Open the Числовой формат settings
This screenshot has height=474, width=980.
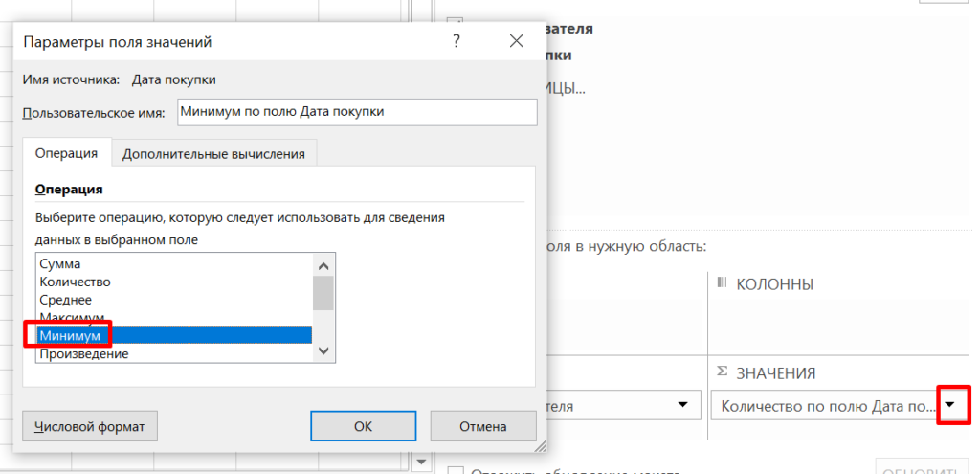point(90,426)
